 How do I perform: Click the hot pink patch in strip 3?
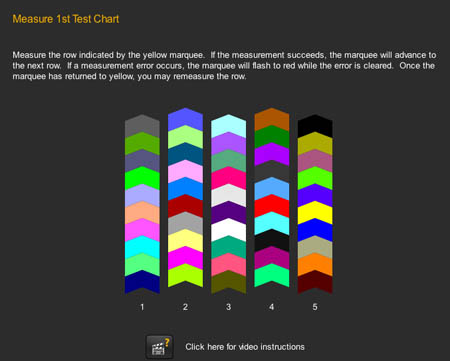pos(229,178)
